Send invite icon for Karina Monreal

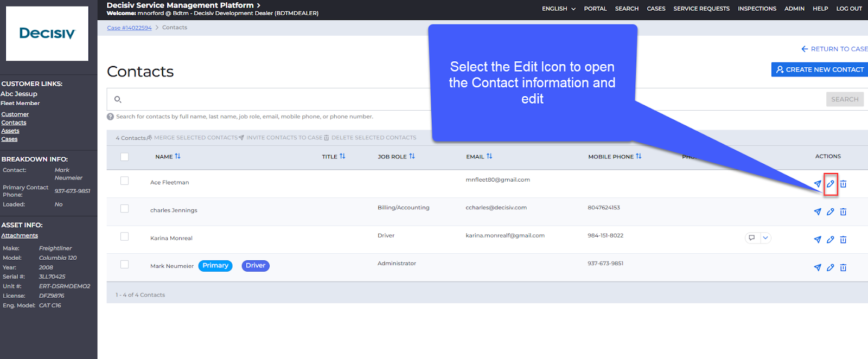pyautogui.click(x=818, y=239)
